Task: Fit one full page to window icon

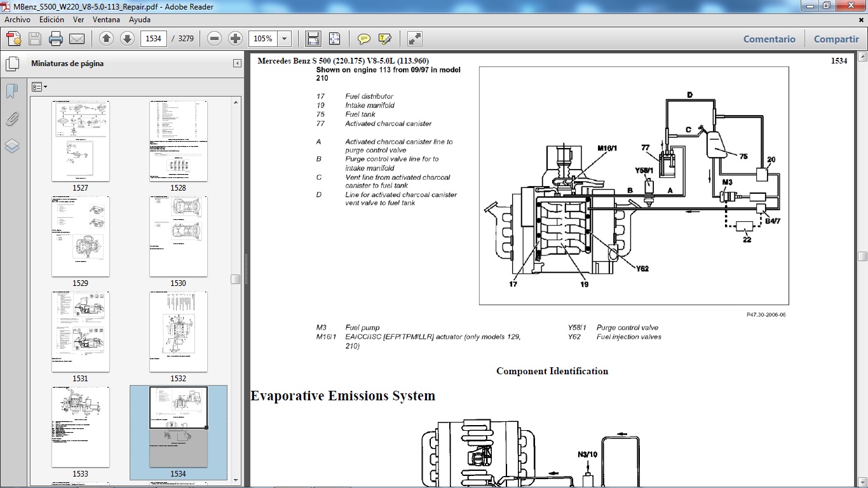Action: (x=334, y=39)
